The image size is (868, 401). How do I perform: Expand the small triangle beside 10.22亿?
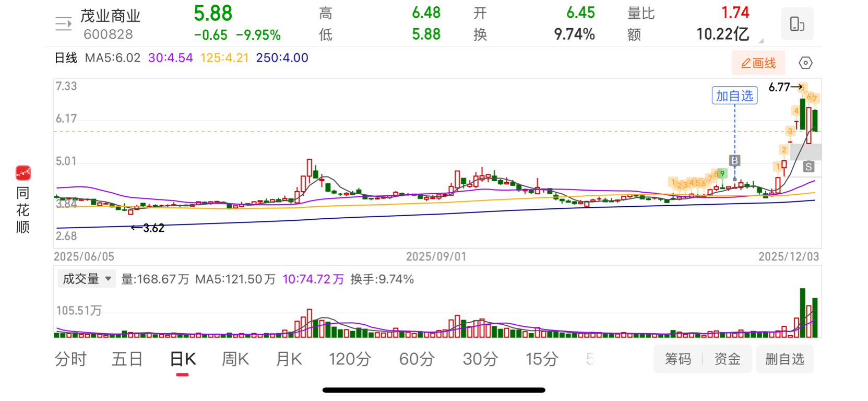click(x=761, y=40)
